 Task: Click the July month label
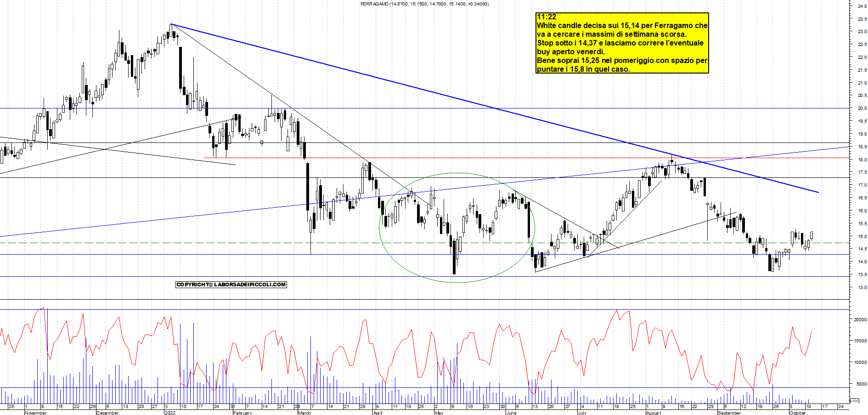tap(582, 413)
